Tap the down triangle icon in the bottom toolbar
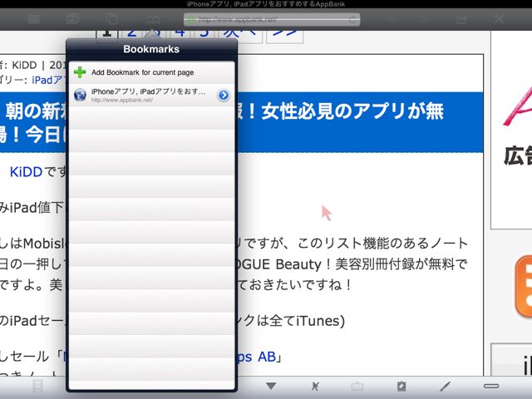The image size is (532, 399). (x=271, y=386)
